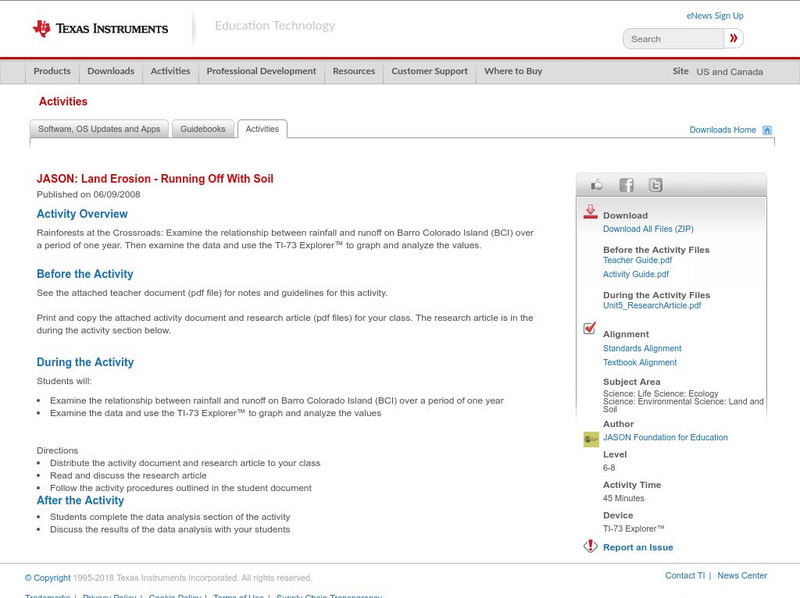Image resolution: width=800 pixels, height=598 pixels.
Task: Click the red Download arrow icon
Action: [x=590, y=212]
